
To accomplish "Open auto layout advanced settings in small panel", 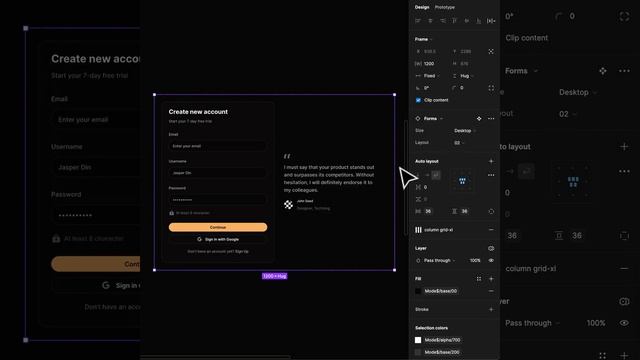I will pyautogui.click(x=491, y=175).
